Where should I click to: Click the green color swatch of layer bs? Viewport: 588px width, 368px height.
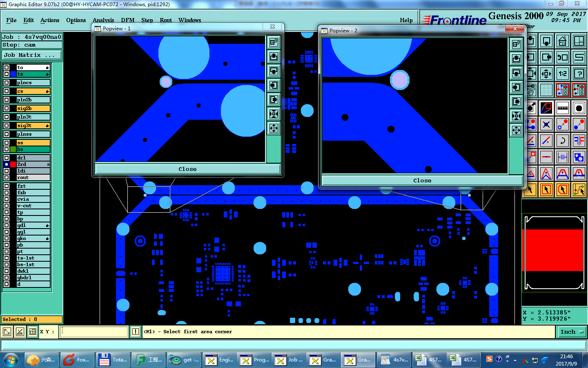click(13, 149)
